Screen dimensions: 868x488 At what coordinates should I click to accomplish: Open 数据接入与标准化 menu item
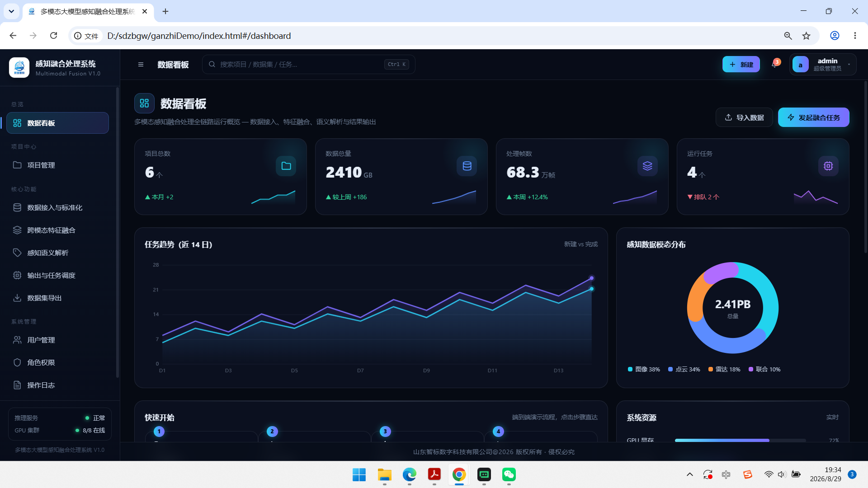pyautogui.click(x=58, y=207)
